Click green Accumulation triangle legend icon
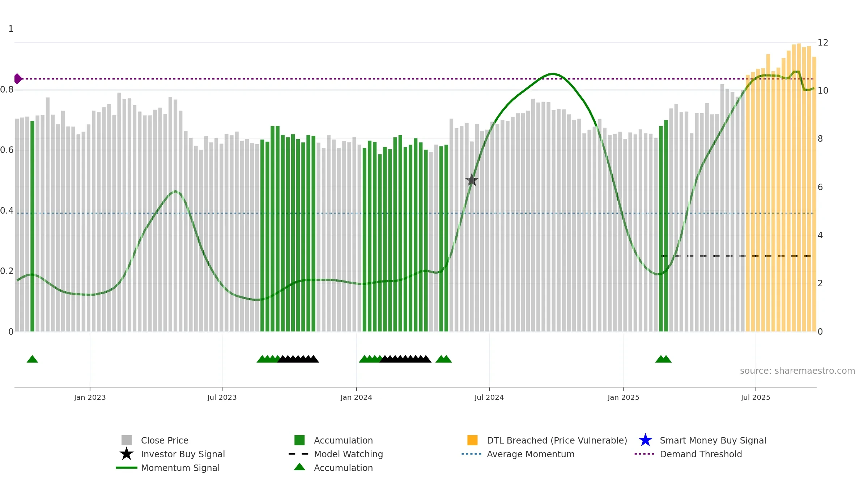The image size is (868, 488). point(299,467)
